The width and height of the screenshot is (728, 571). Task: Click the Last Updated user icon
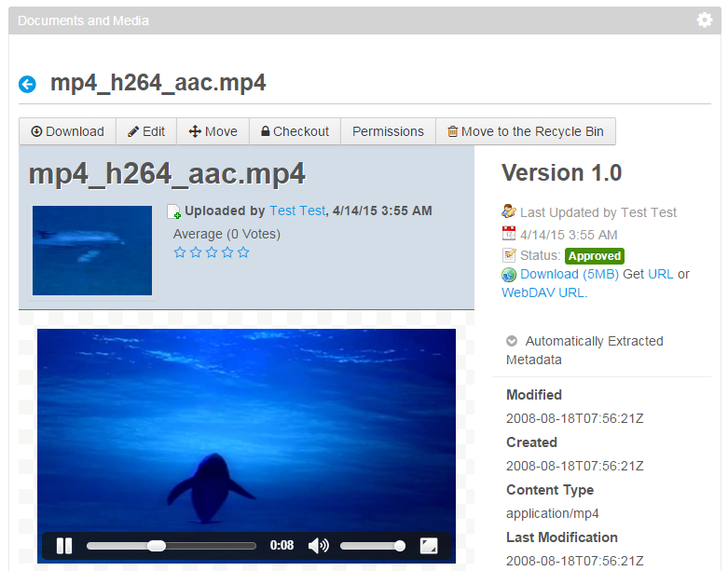pos(509,211)
